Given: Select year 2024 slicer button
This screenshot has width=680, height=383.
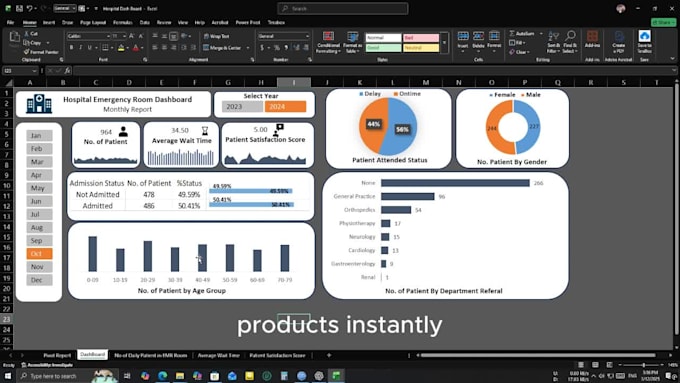Looking at the screenshot, I should click(285, 106).
